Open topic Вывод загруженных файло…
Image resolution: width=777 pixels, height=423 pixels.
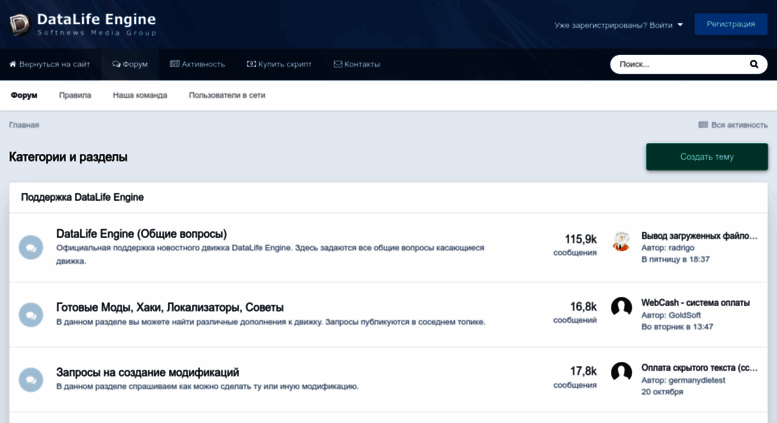pos(699,236)
